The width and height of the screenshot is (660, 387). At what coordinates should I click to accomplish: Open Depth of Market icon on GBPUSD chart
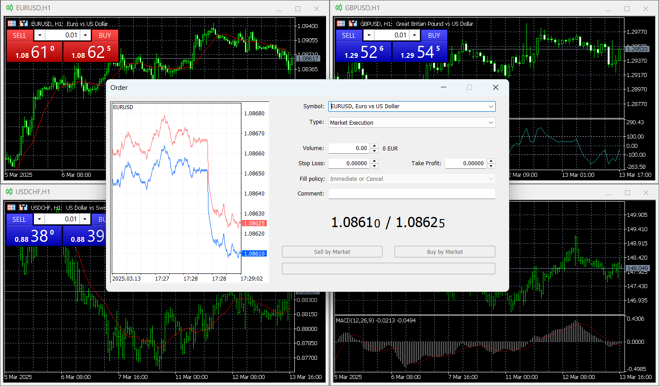(353, 24)
